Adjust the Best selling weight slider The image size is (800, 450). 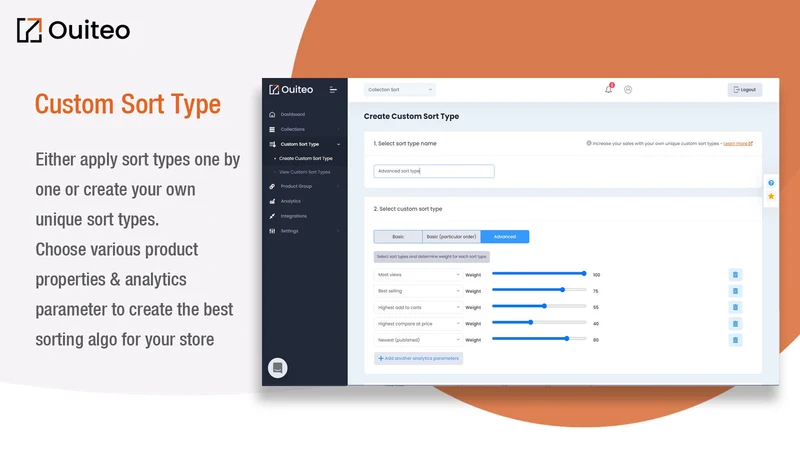coord(539,290)
